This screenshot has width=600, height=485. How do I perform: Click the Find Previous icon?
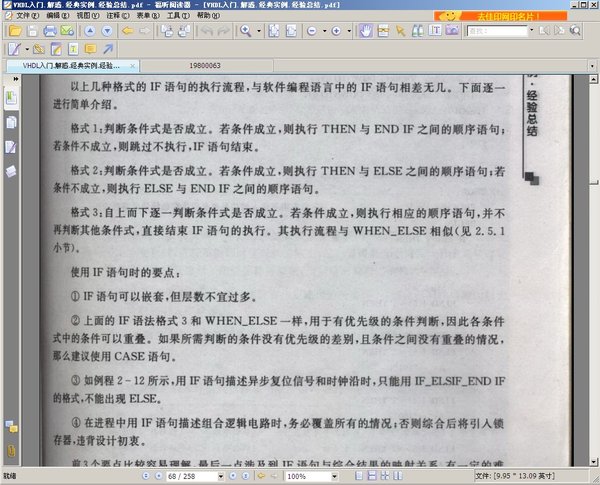tap(544, 31)
